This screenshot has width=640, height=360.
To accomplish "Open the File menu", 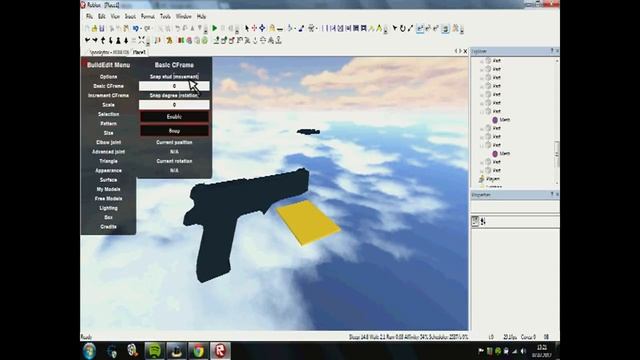I will pyautogui.click(x=89, y=16).
